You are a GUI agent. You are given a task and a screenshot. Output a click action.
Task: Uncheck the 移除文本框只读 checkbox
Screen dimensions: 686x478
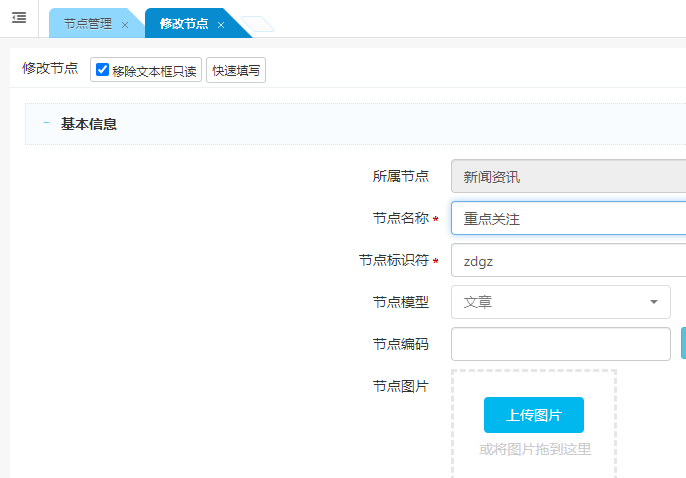pyautogui.click(x=102, y=70)
